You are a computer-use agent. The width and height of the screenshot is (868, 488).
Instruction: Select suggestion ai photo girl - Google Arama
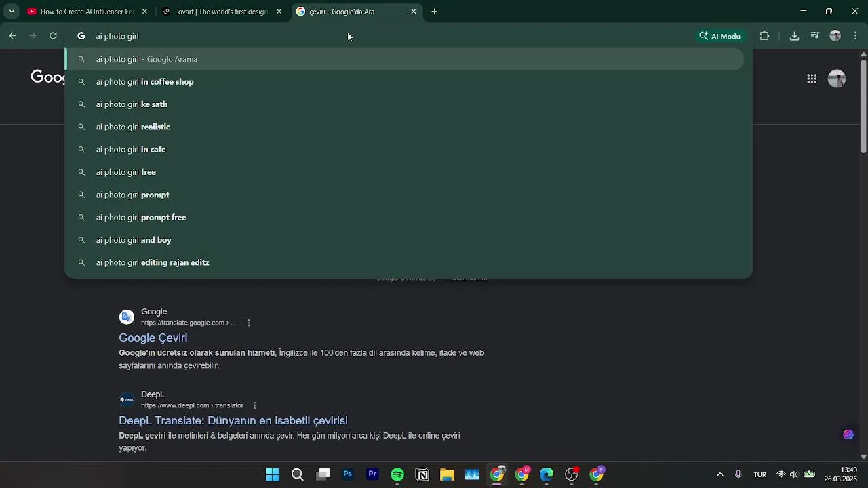(x=404, y=59)
